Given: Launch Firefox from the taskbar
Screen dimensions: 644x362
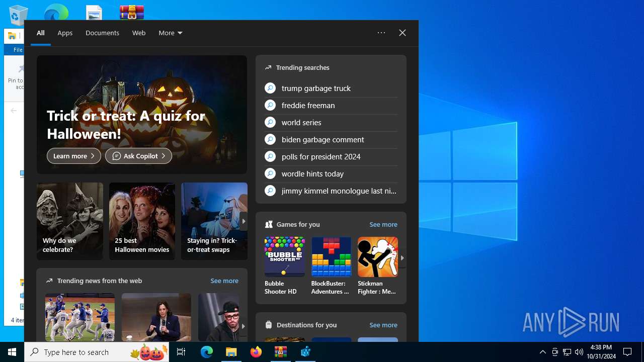Looking at the screenshot, I should coord(256,352).
